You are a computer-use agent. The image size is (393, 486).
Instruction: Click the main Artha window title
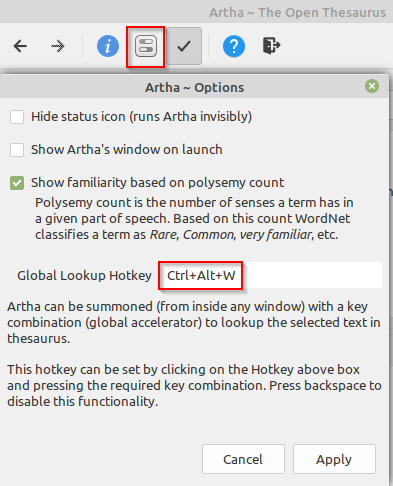[297, 13]
